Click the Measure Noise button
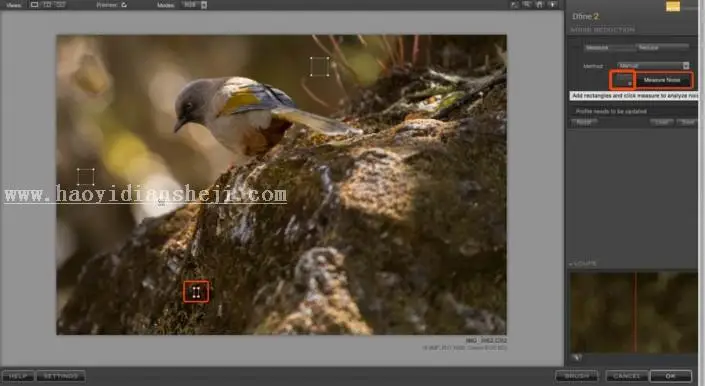Image resolution: width=705 pixels, height=386 pixels. [x=662, y=80]
